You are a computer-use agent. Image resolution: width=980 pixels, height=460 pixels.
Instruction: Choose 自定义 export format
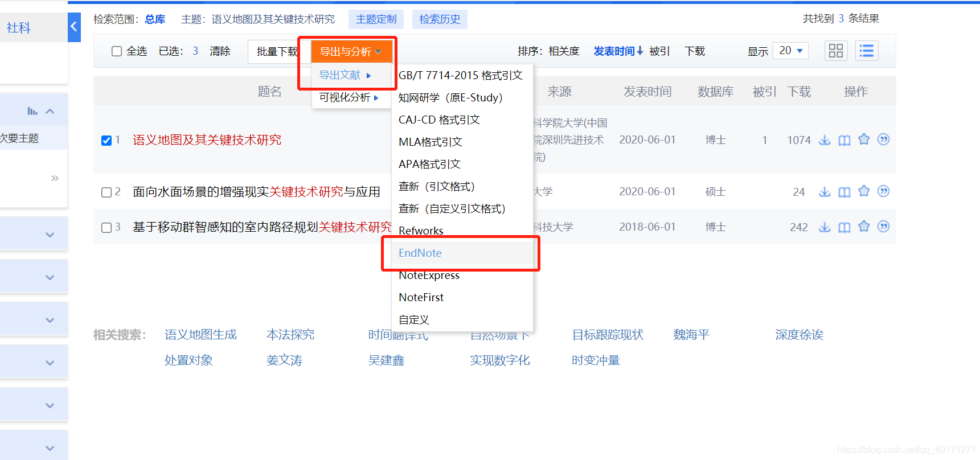(x=414, y=319)
